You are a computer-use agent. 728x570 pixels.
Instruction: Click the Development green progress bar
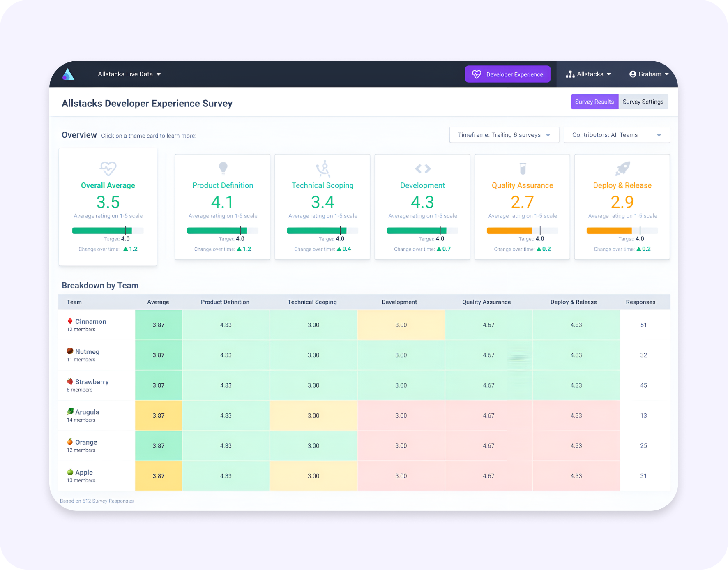click(417, 231)
